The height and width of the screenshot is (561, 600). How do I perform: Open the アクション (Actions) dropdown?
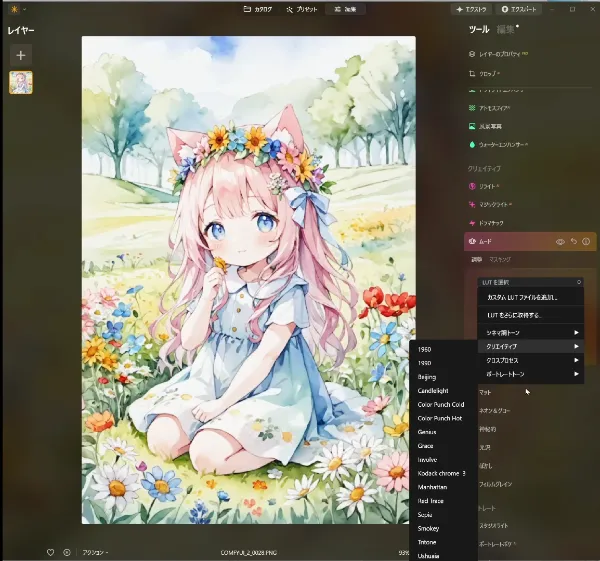pos(96,553)
